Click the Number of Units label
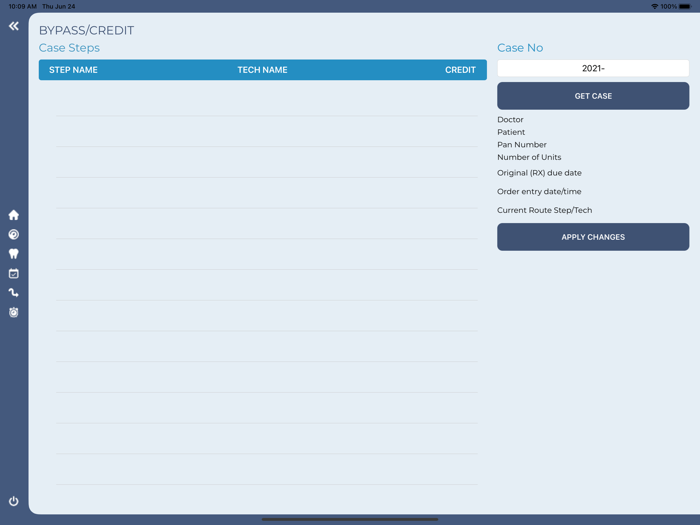The height and width of the screenshot is (525, 700). point(529,157)
